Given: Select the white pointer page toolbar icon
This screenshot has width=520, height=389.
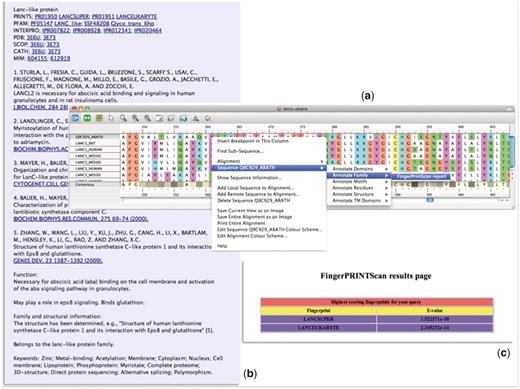Looking at the screenshot, I should point(111,118).
